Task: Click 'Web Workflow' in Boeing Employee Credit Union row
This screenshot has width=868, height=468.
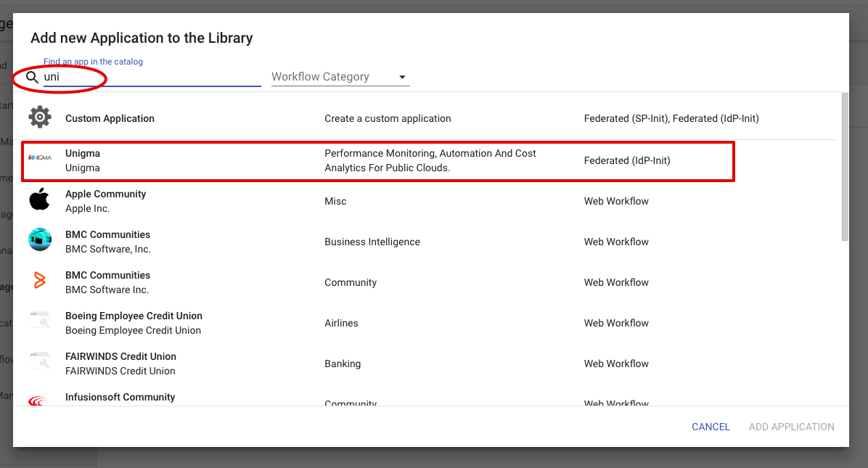Action: click(616, 323)
